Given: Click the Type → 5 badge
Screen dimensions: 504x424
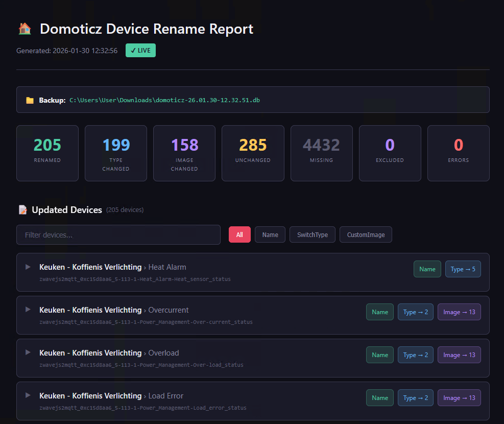Looking at the screenshot, I should (463, 269).
